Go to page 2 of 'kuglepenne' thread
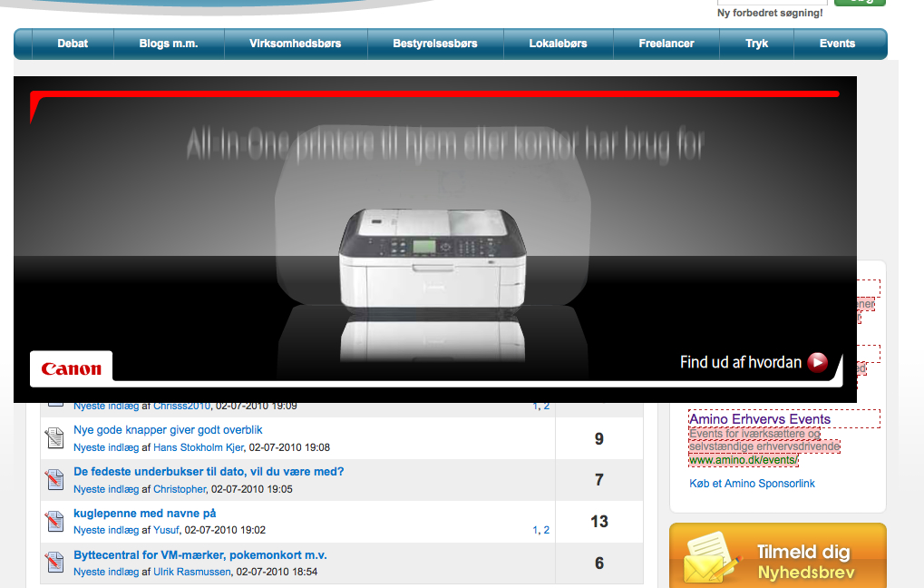The image size is (924, 588). tap(546, 530)
